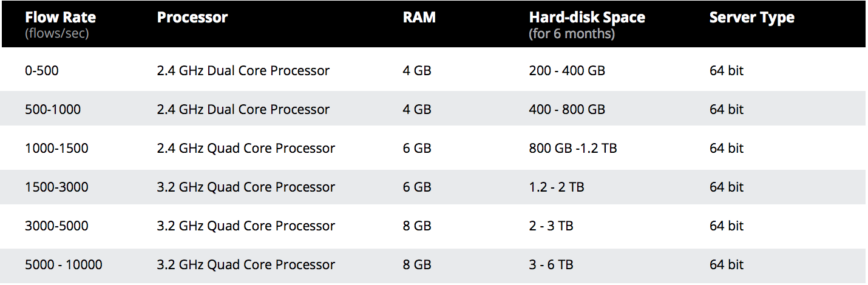Select the 500-1000 flow rate cell
Image resolution: width=868 pixels, height=285 pixels.
[x=53, y=110]
